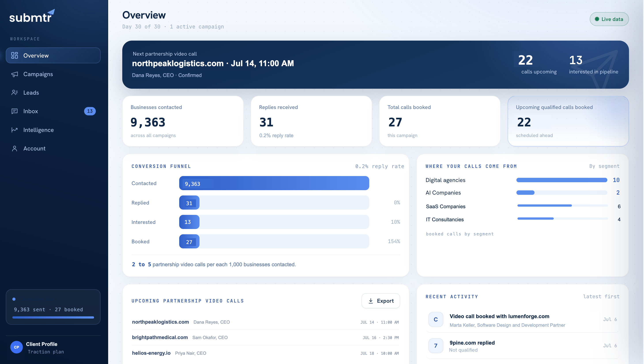
Task: Click the sent/booked progress bar in sidebar
Action: click(53, 317)
